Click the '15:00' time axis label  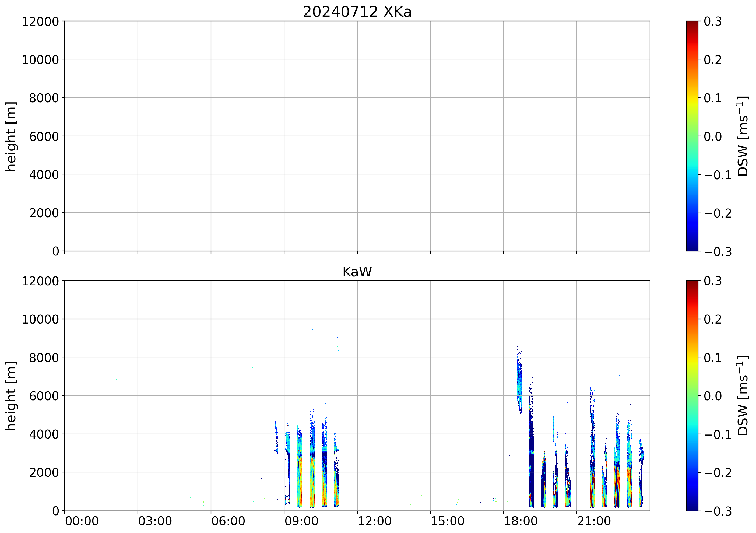click(448, 521)
